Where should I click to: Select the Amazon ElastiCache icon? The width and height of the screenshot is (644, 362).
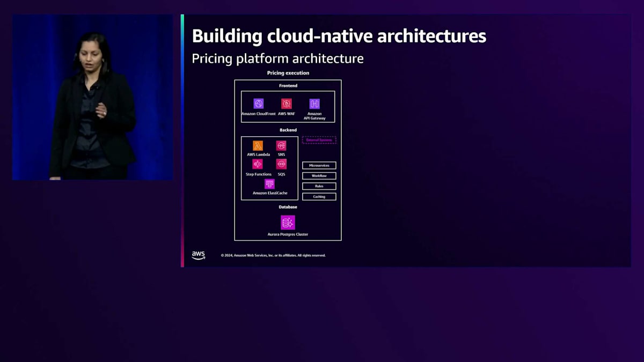(269, 184)
